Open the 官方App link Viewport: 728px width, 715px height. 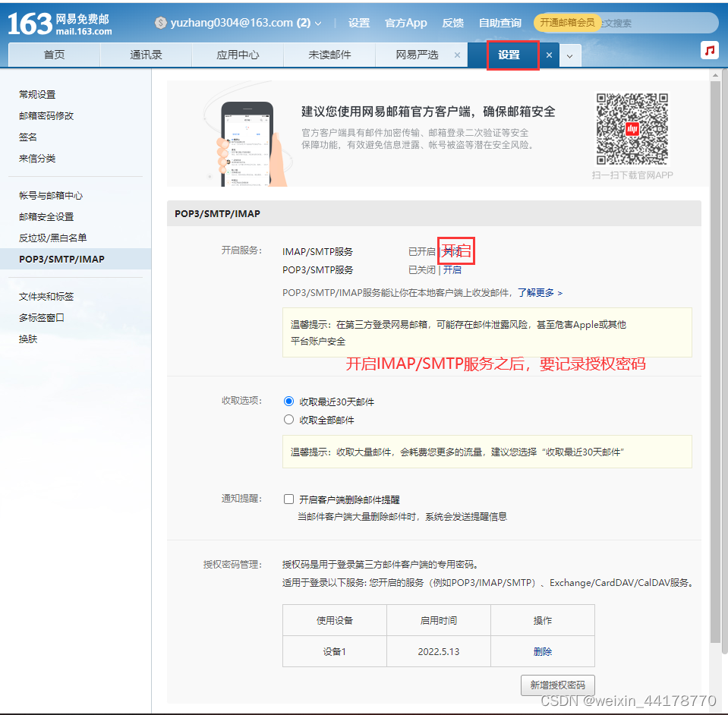(x=406, y=23)
